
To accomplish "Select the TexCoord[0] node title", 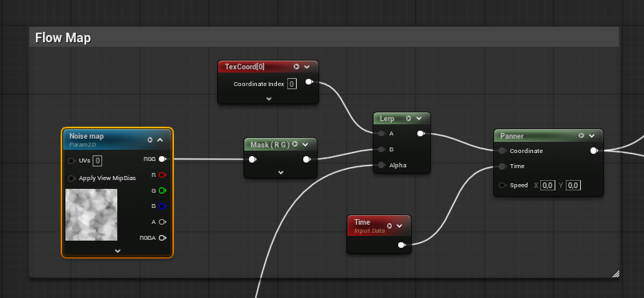I will (x=245, y=66).
